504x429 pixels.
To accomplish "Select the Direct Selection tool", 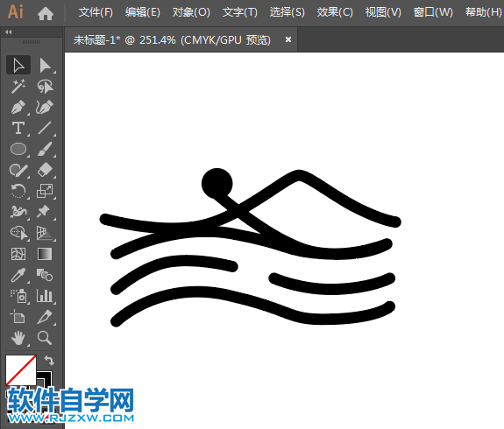I will tap(45, 65).
